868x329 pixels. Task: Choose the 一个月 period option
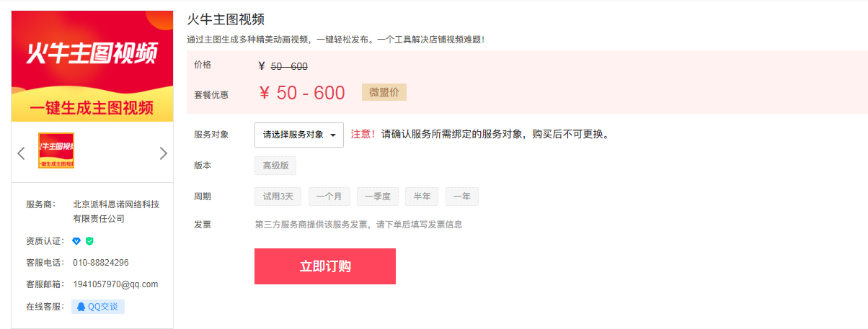click(329, 197)
